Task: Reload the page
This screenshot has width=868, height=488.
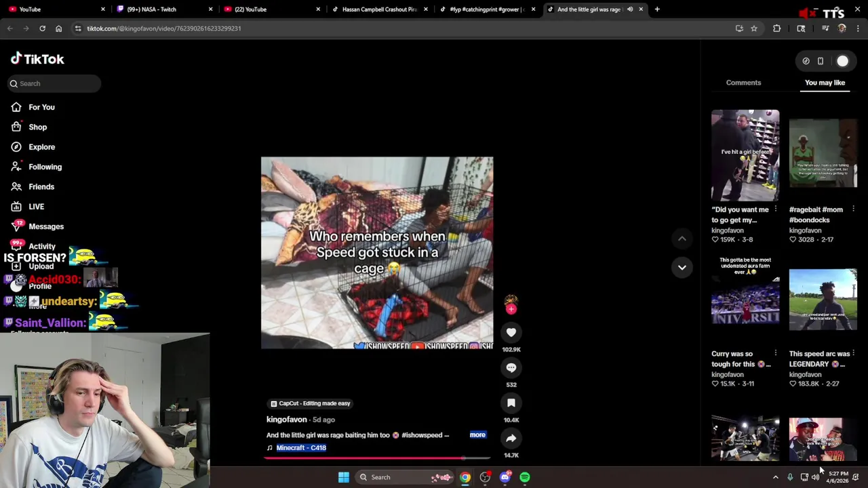Action: (x=42, y=28)
